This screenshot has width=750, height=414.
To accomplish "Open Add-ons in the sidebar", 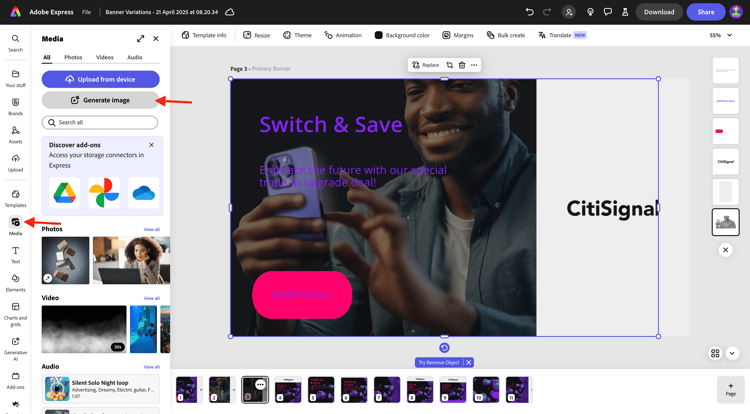I will point(15,380).
